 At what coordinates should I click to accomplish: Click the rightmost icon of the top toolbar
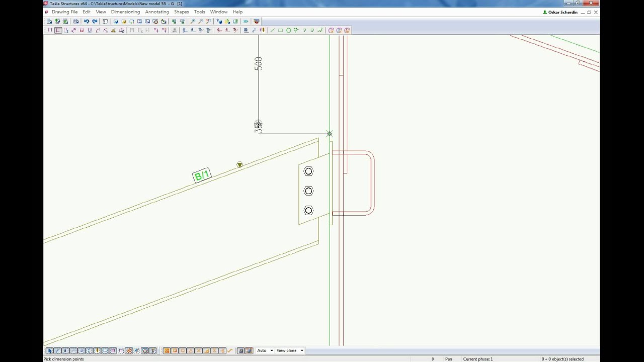[x=257, y=21]
